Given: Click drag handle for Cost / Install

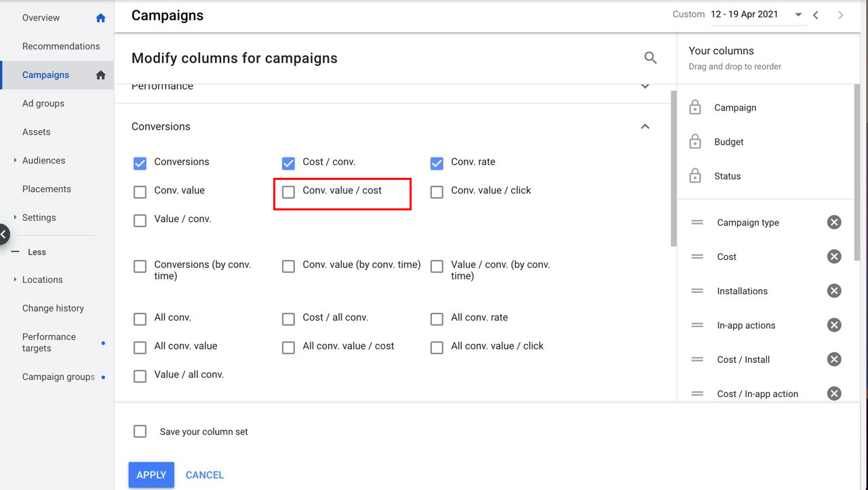Looking at the screenshot, I should coord(697,360).
